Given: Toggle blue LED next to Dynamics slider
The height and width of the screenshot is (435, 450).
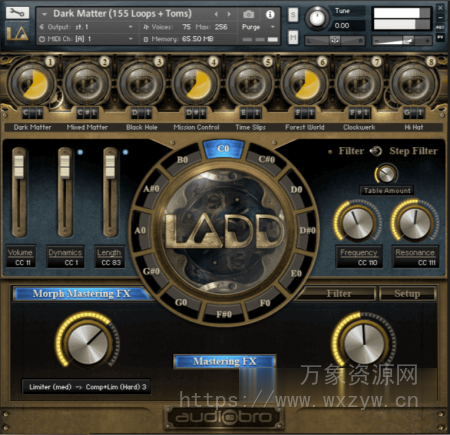Looking at the screenshot, I should [x=80, y=152].
